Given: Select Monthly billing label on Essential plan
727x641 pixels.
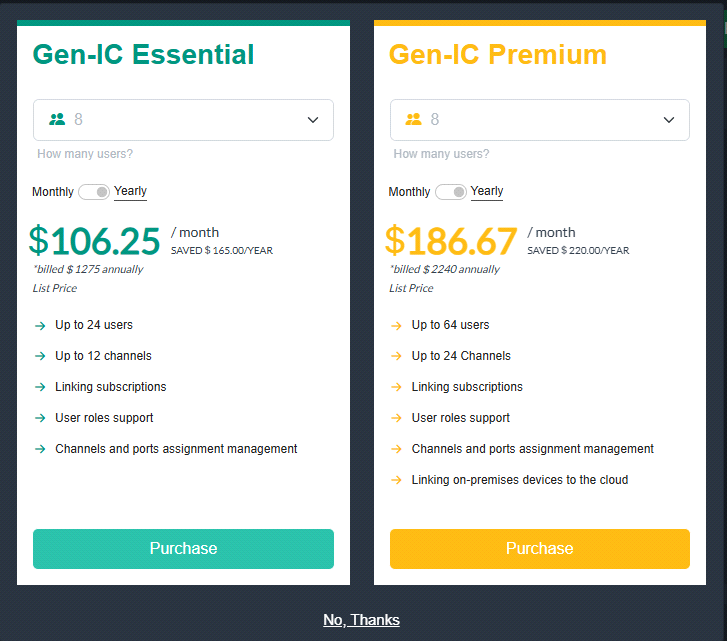Looking at the screenshot, I should [x=53, y=192].
